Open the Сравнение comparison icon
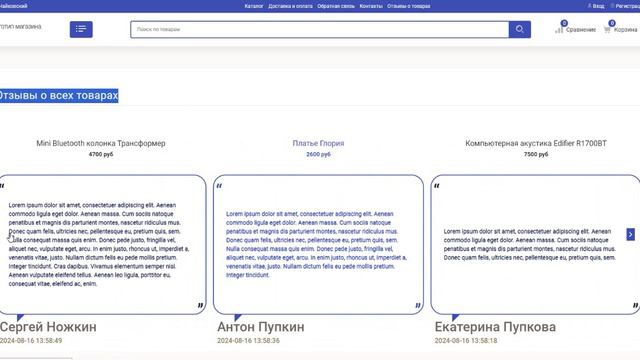The height and width of the screenshot is (360, 640). coord(575,29)
